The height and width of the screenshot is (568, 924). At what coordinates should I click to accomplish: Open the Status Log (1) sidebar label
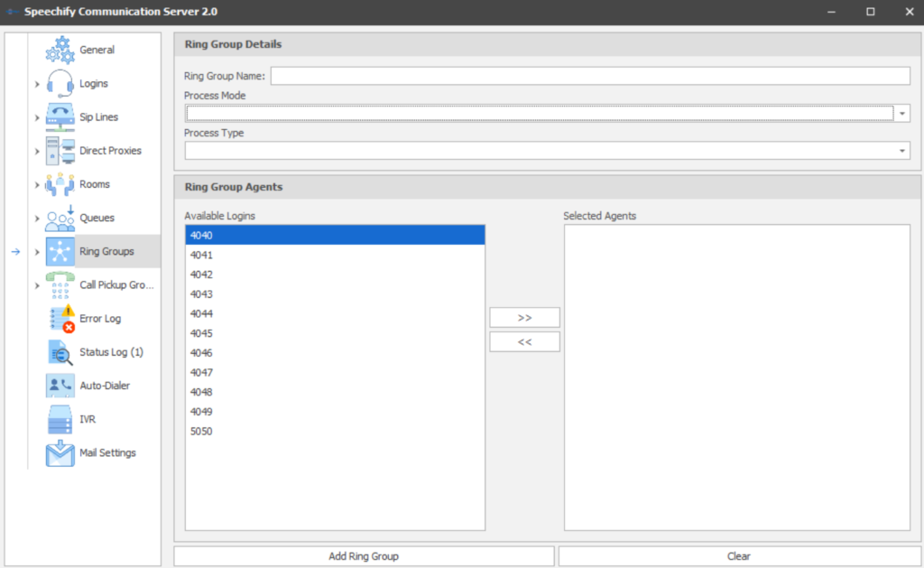pyautogui.click(x=111, y=353)
